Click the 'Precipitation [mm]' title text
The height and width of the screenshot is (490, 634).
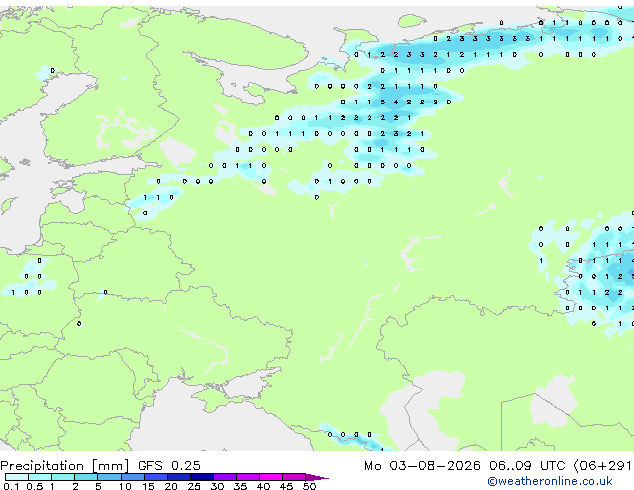65,466
